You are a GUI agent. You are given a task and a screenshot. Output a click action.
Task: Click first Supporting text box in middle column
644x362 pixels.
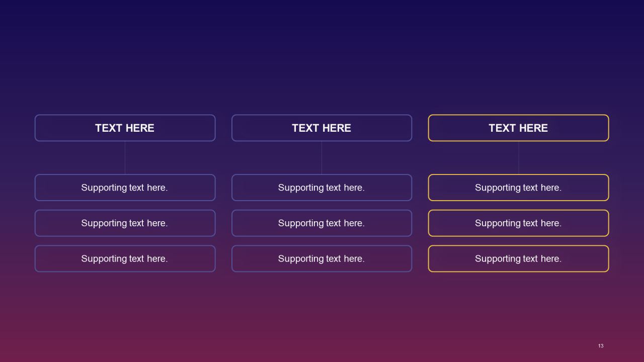point(321,188)
